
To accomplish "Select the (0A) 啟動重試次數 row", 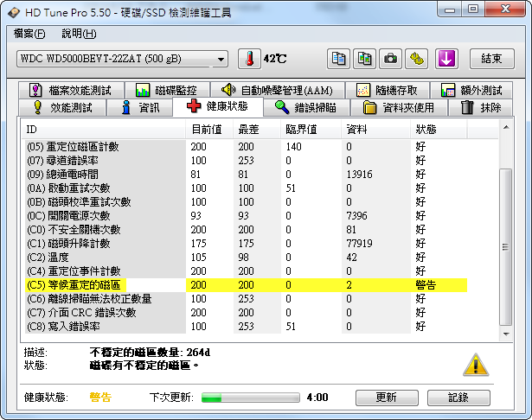I will [x=246, y=188].
